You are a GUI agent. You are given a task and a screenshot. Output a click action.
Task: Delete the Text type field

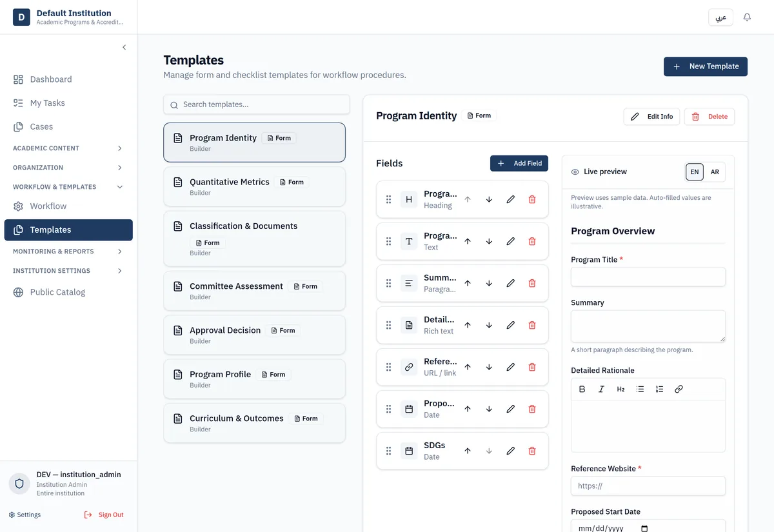[x=532, y=241]
